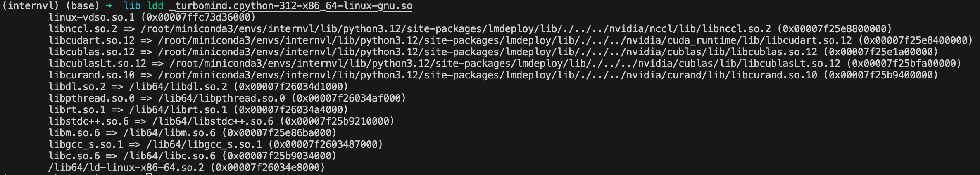Viewport: 980px width, 175px height.
Task: Click the /lib64/libdl.so.2 path
Action: pos(178,87)
